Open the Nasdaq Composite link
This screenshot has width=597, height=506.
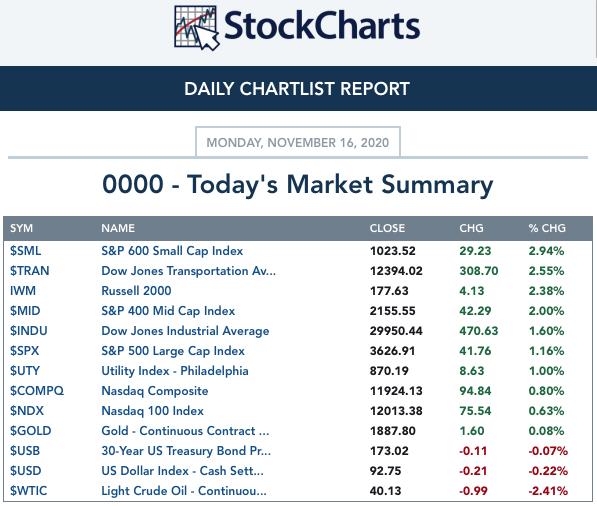pyautogui.click(x=155, y=391)
